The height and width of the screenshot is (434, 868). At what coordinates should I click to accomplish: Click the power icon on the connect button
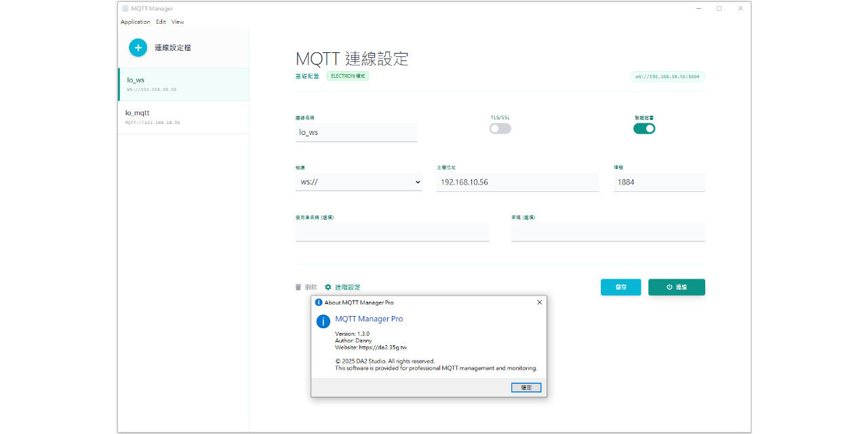[x=669, y=288]
